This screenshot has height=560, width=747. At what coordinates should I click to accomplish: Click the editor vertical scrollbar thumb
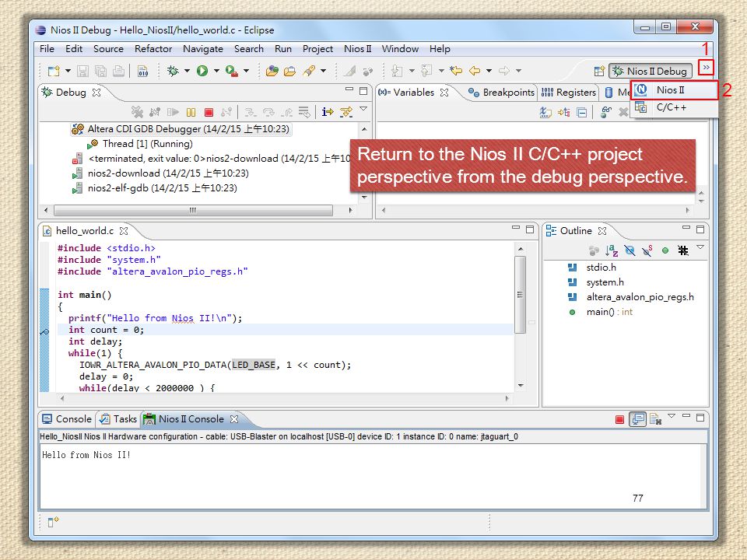521,294
